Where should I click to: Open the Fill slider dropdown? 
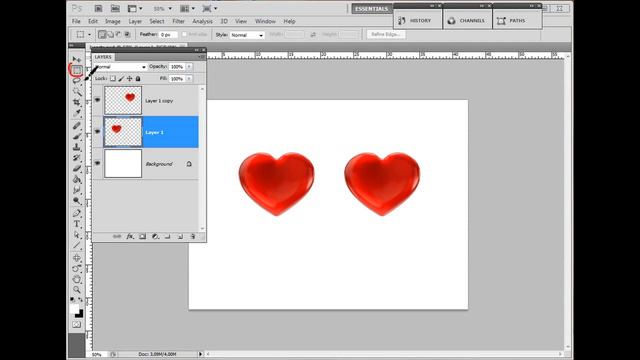[x=189, y=78]
